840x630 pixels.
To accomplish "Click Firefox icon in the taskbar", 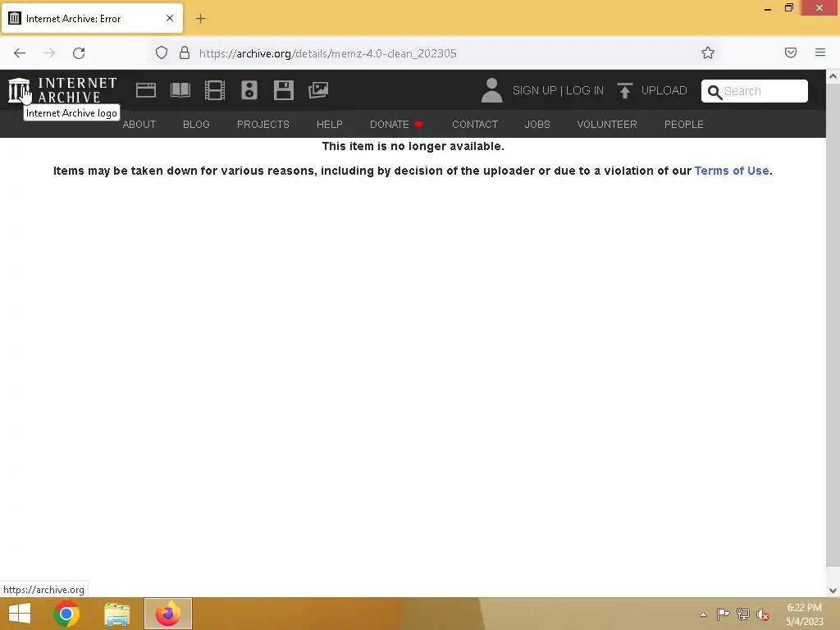I will pos(167,614).
